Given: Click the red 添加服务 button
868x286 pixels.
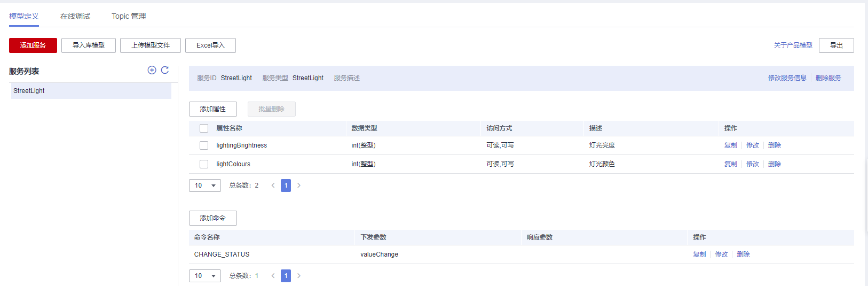Looking at the screenshot, I should click(33, 45).
